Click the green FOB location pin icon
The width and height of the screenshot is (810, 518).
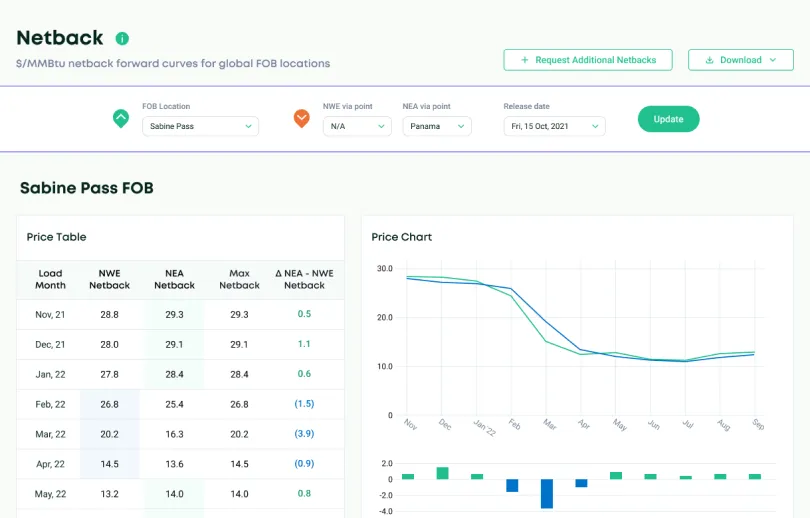coord(121,119)
